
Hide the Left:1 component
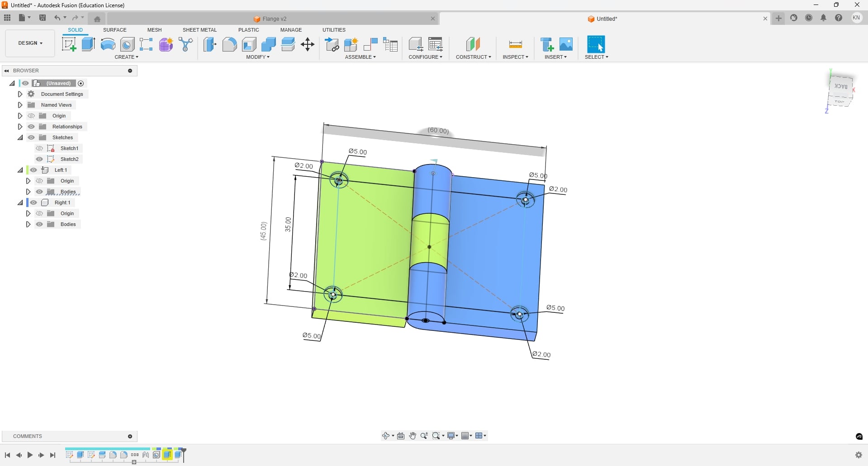tap(33, 170)
